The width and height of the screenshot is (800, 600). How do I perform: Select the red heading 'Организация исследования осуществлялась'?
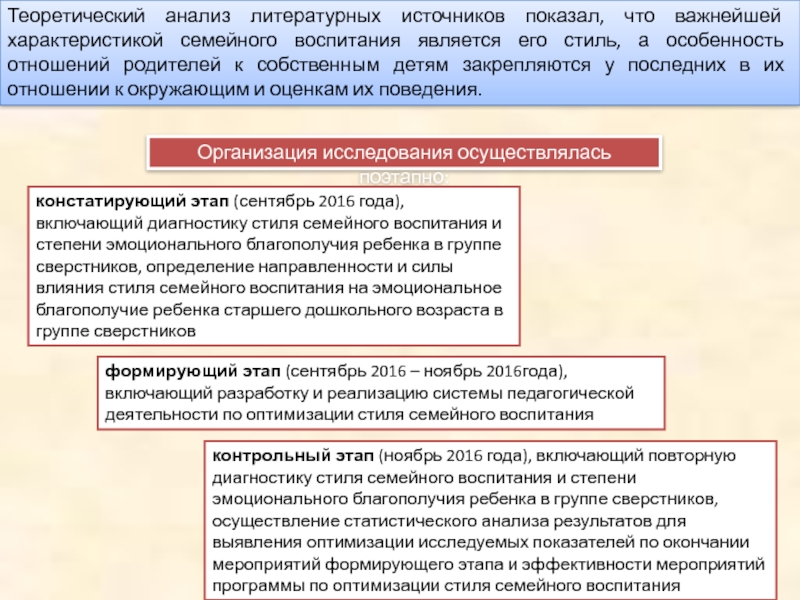404,153
